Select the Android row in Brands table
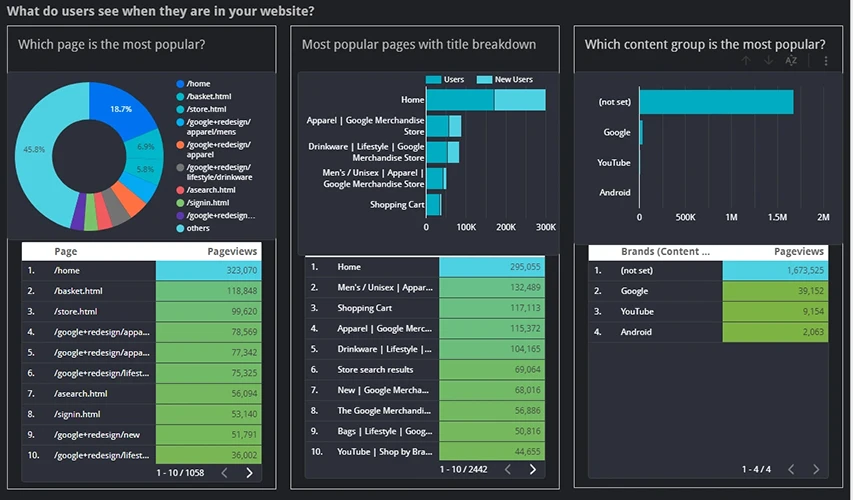This screenshot has height=500, width=853. click(x=708, y=332)
